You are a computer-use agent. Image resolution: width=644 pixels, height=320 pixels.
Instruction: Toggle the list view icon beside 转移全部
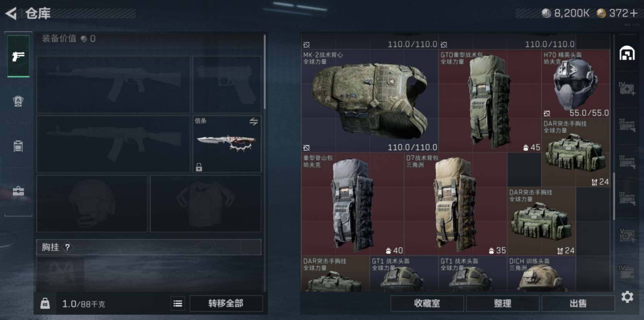pos(178,303)
